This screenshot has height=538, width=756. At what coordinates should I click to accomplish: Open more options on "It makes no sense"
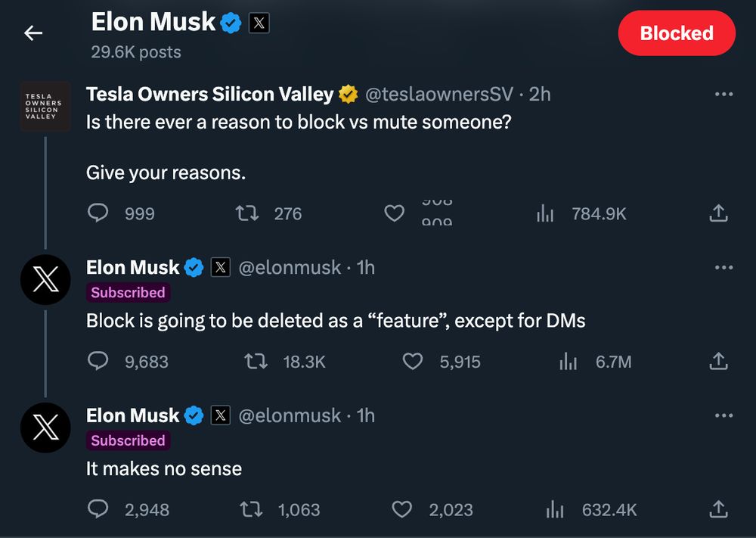(x=723, y=415)
